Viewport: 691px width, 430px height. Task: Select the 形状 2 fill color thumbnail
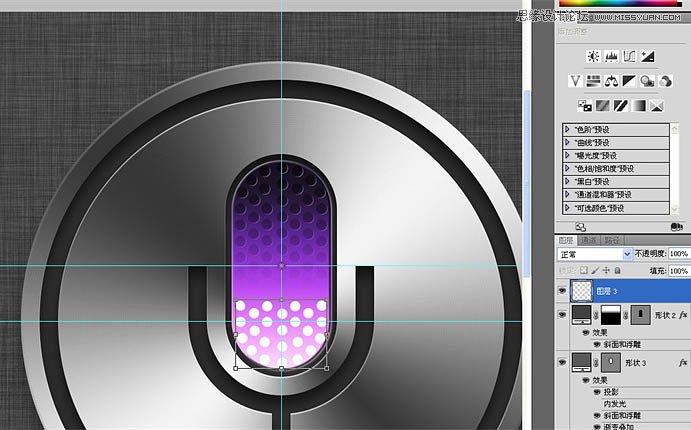click(581, 315)
